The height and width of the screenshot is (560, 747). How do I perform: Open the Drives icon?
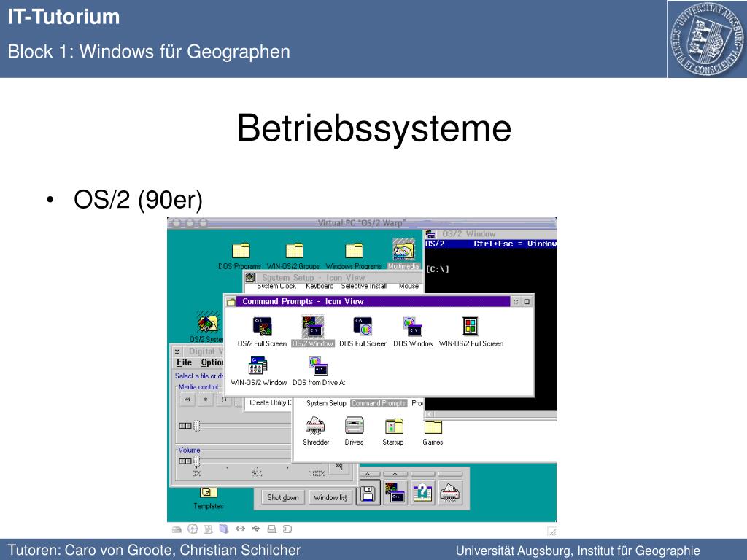[355, 425]
